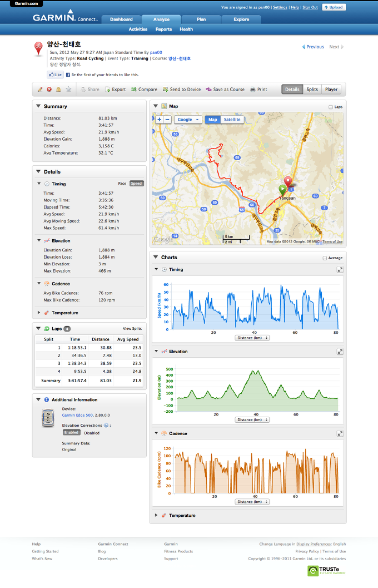Click the red delete activity icon
Viewport: 378px width, 588px height.
[x=49, y=89]
